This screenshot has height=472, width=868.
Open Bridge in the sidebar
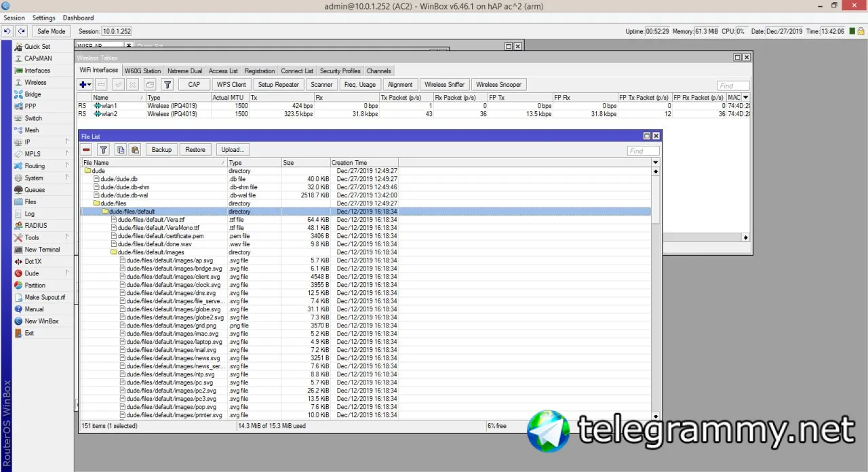(33, 94)
